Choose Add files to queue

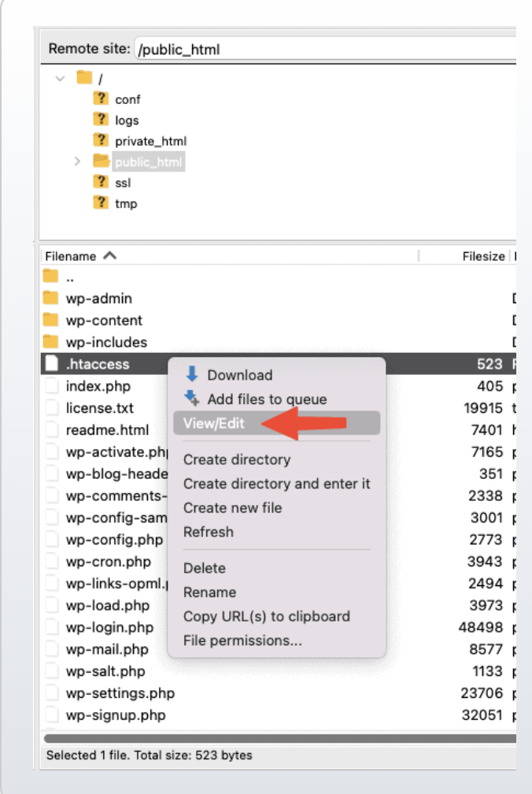(276, 399)
